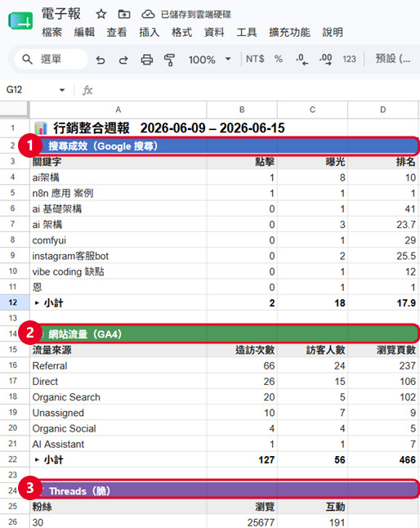
Task: Click the 電子報 document title
Action: click(x=61, y=14)
